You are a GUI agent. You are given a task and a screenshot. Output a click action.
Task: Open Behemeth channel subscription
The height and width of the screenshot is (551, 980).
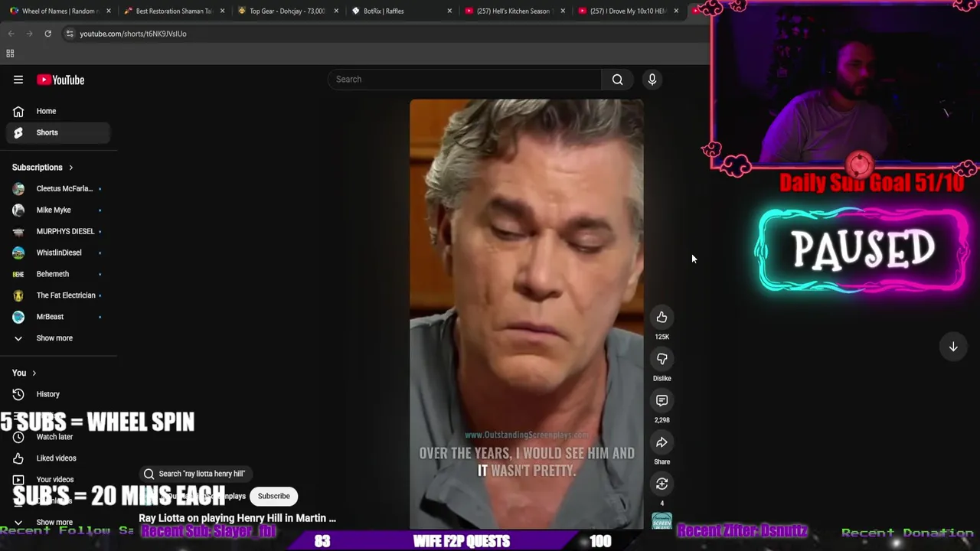point(58,274)
